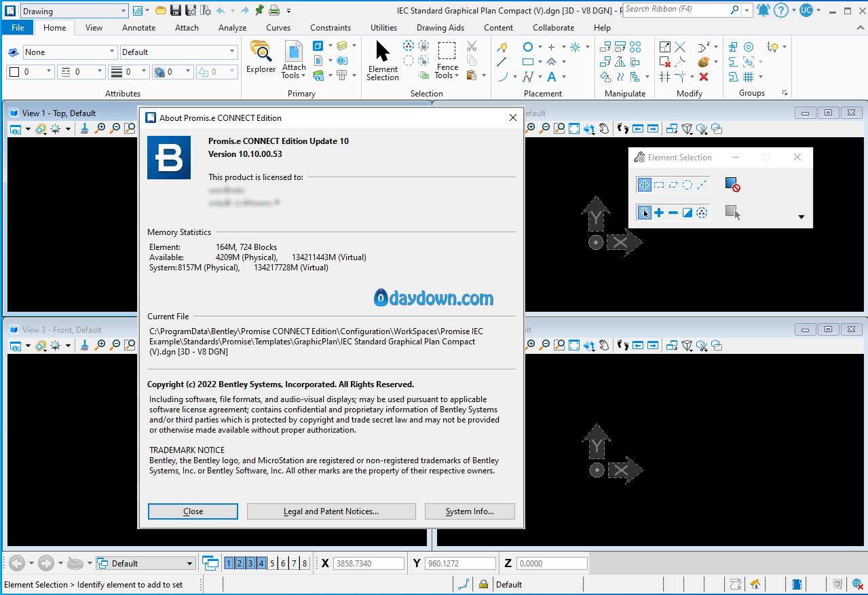Screen dimensions: 868x595
Task: Click the lock icon in the status bar
Action: pyautogui.click(x=483, y=584)
